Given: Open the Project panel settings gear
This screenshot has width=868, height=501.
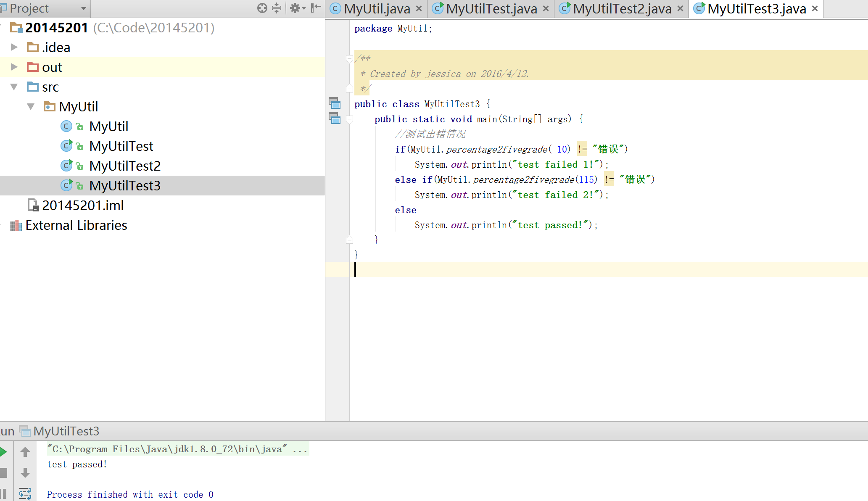Looking at the screenshot, I should tap(297, 8).
